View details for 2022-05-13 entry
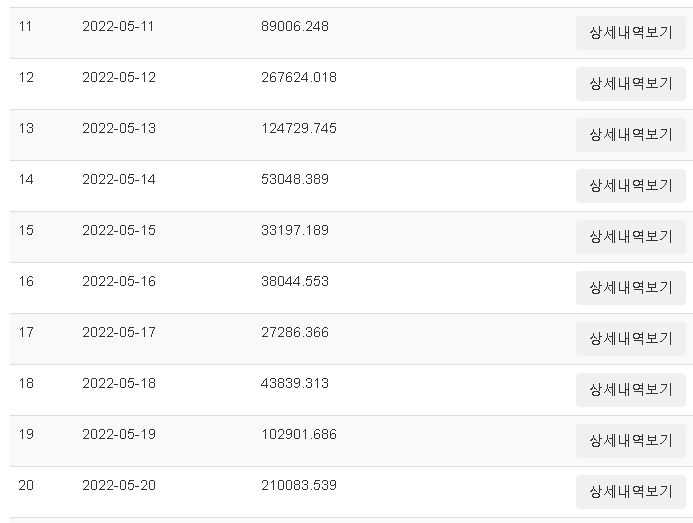This screenshot has width=693, height=523. coord(631,135)
